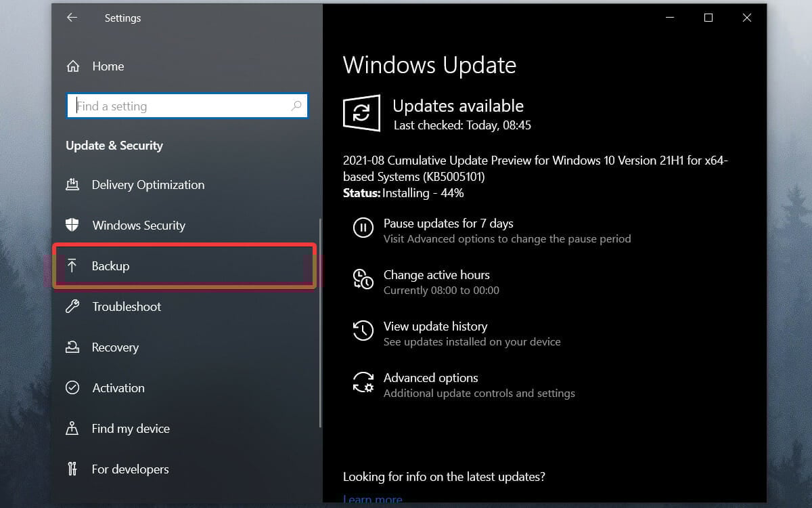Viewport: 812px width, 508px height.
Task: Click the Windows Update refresh status icon
Action: (x=361, y=113)
